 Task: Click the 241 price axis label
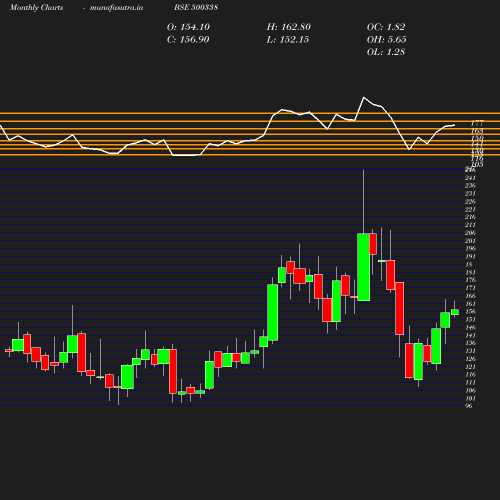pyautogui.click(x=470, y=178)
